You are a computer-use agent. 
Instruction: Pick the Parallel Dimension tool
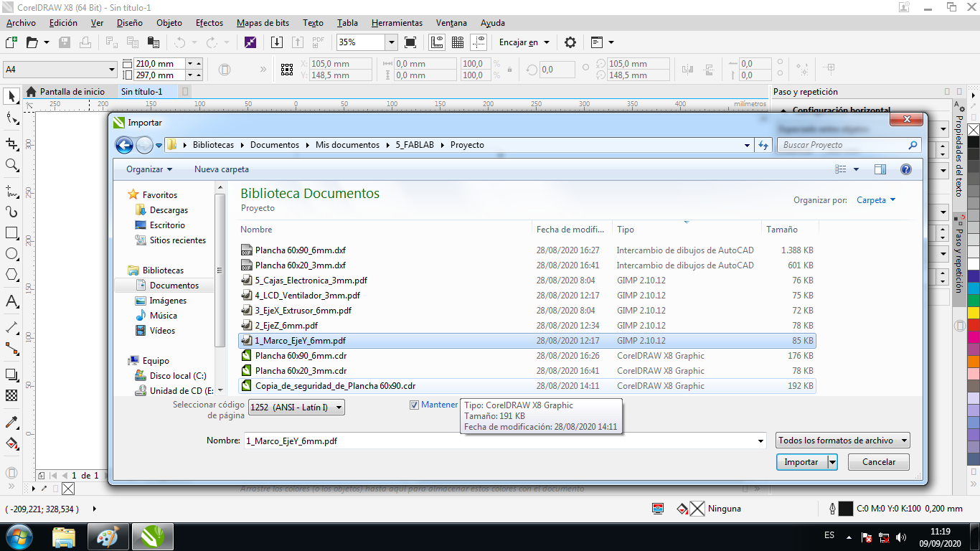[11, 328]
